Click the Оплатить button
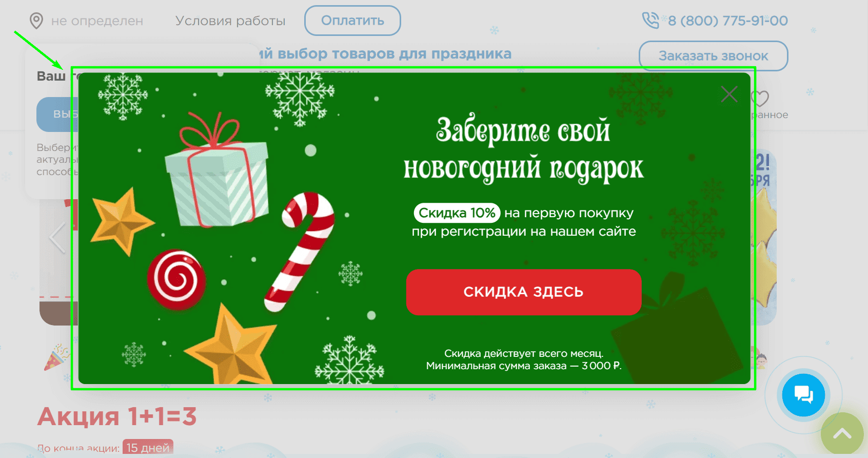Viewport: 868px width, 458px height. click(x=352, y=21)
